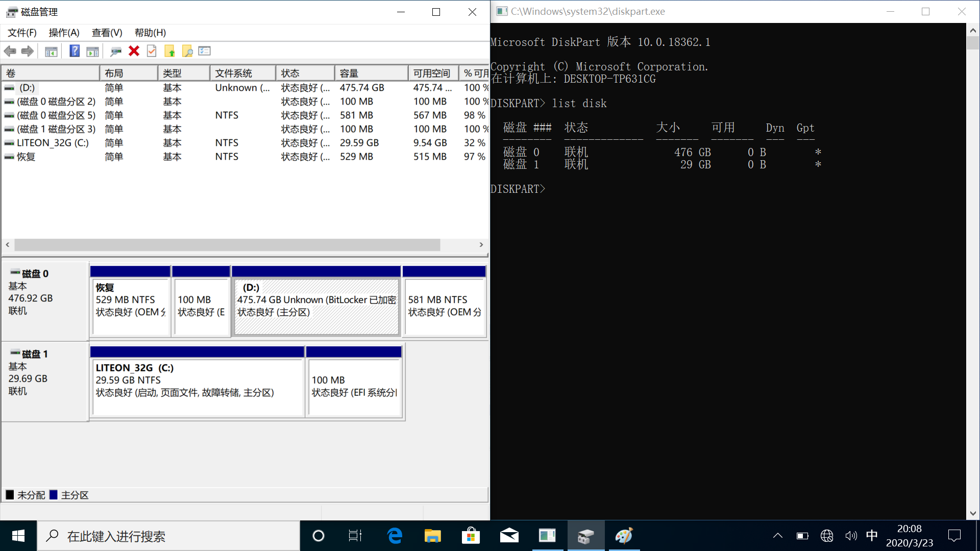Click the folder with magnifier search icon
980x551 pixels.
tap(187, 51)
